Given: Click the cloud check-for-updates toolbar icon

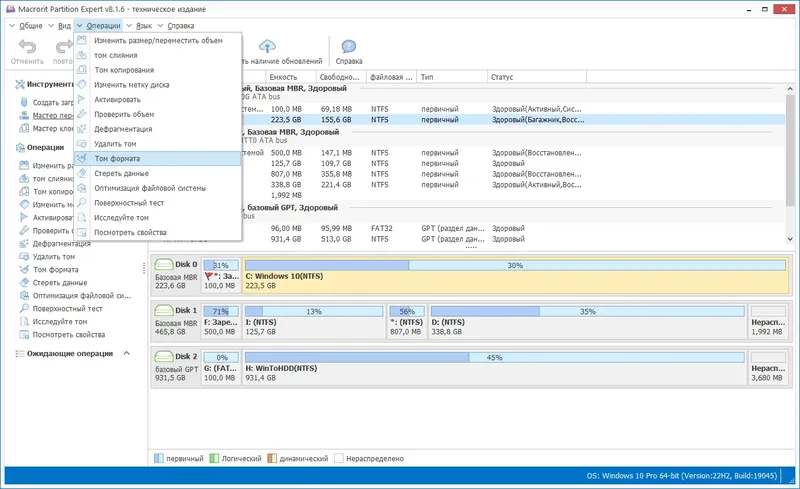Looking at the screenshot, I should pos(267,47).
